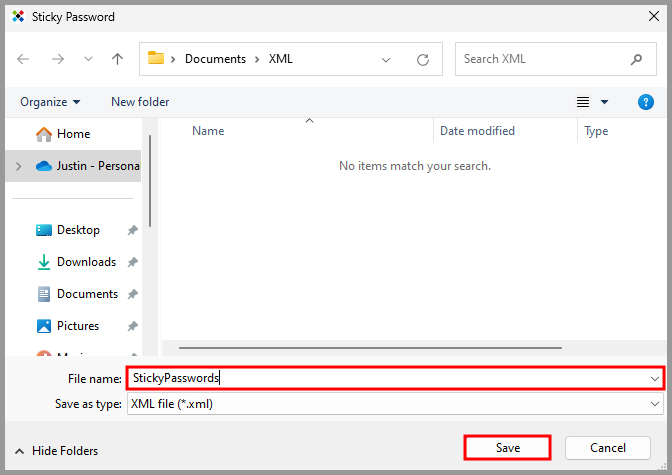Click the Search XML field

540,59
